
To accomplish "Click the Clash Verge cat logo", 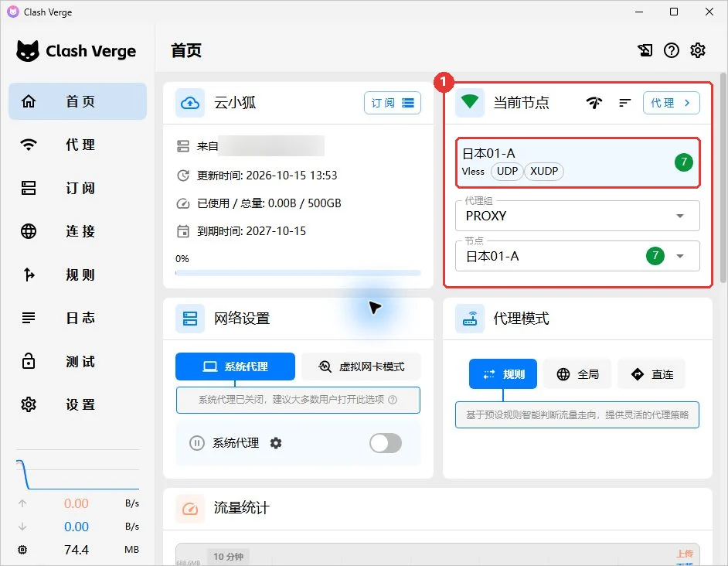I will pos(28,51).
